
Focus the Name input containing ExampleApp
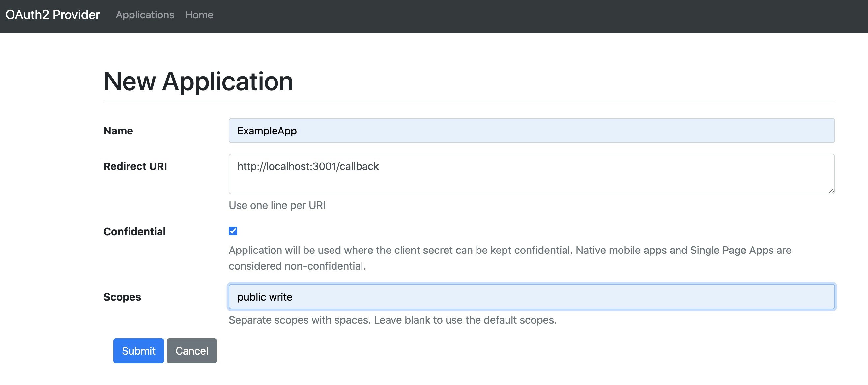tap(532, 131)
